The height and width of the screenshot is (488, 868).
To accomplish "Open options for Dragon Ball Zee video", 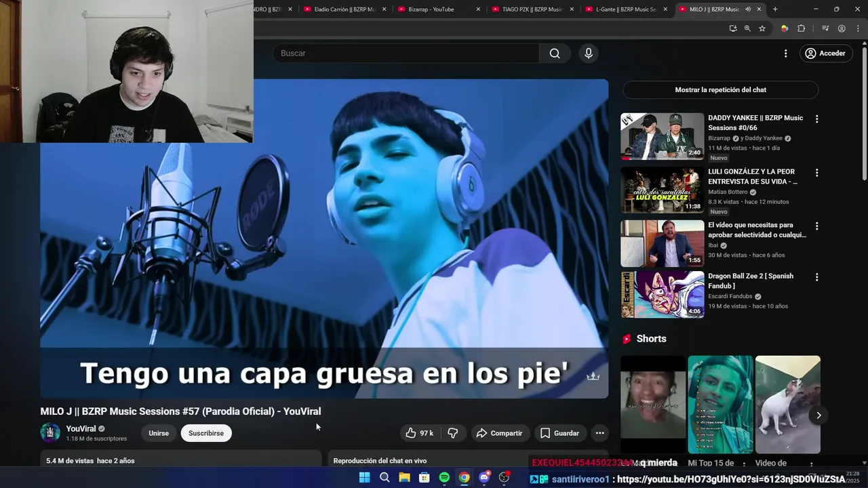I will [x=816, y=277].
